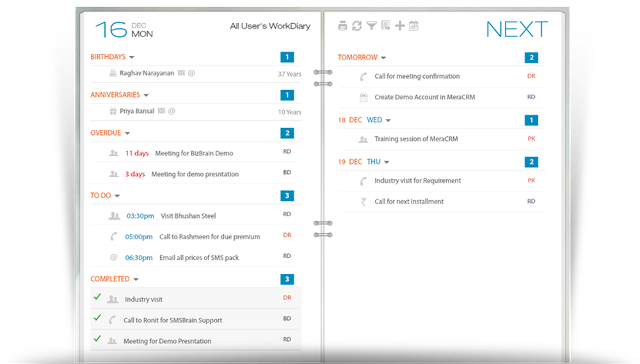Toggle the checkmark on Call to Ronit
Screen dimensions: 640x364
pos(97,317)
